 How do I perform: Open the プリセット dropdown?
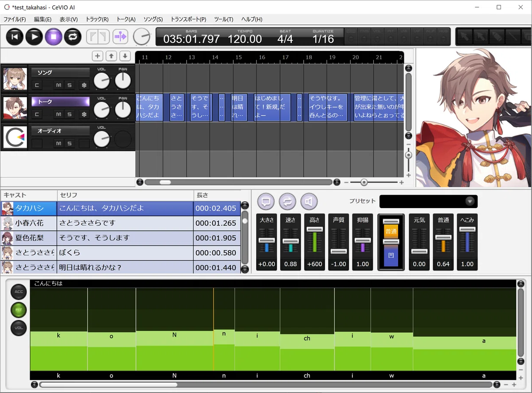[x=428, y=201]
